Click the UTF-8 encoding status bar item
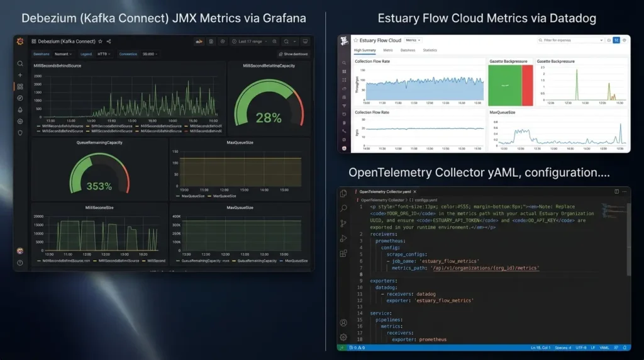 tap(581, 347)
